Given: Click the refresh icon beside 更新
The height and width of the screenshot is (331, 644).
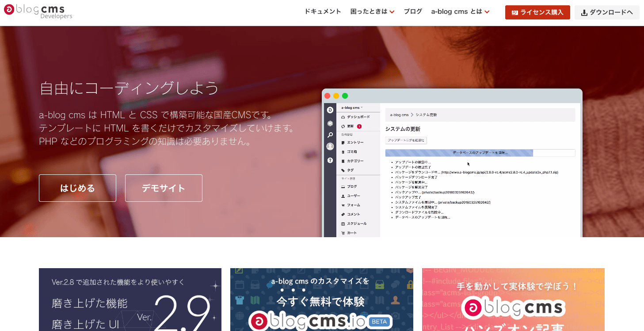Looking at the screenshot, I should click(343, 127).
